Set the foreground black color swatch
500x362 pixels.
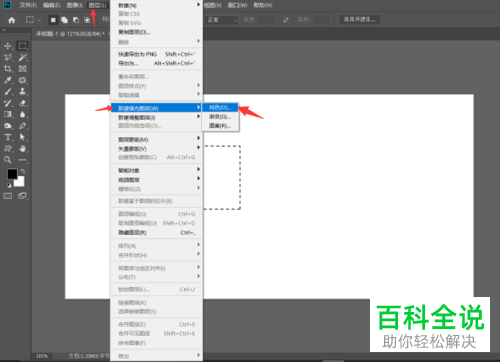coord(12,174)
